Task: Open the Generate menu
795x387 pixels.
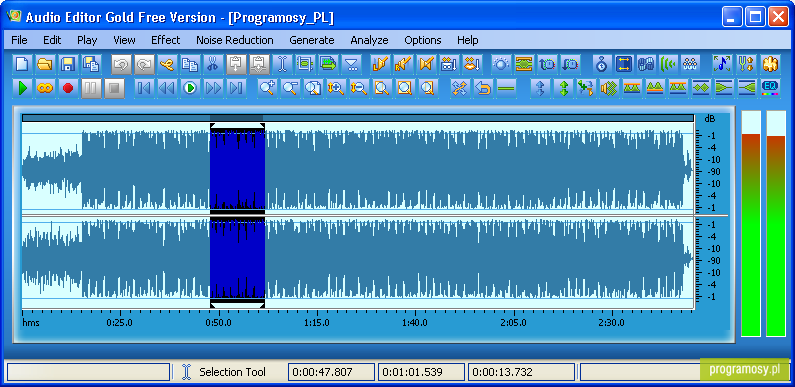Action: click(x=312, y=40)
